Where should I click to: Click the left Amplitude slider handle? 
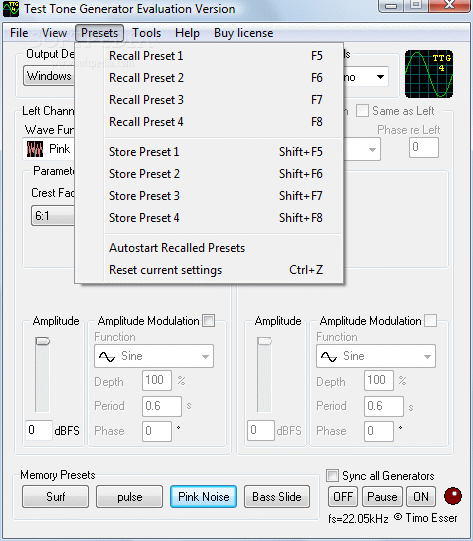[43, 341]
